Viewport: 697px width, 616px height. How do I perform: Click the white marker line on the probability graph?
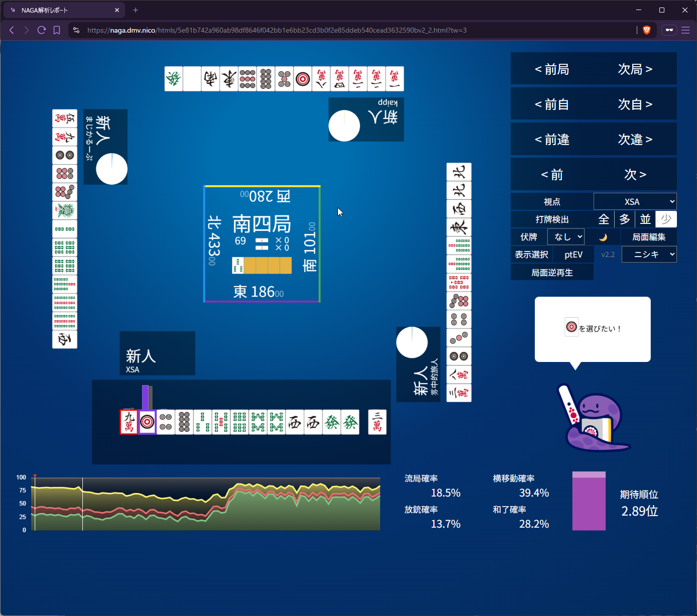pos(83,504)
